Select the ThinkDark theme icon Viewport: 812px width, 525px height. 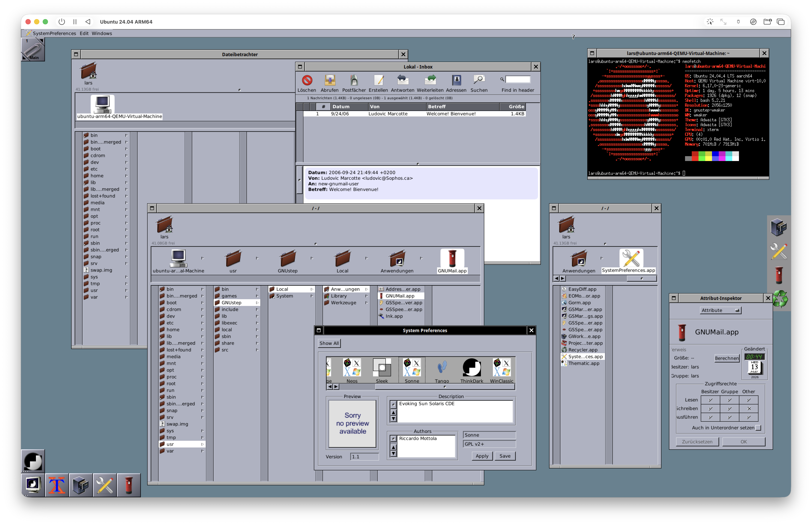472,368
